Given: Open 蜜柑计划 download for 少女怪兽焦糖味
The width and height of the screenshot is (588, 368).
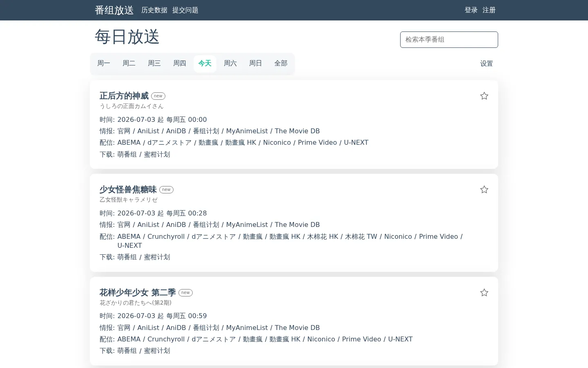Looking at the screenshot, I should coord(157,257).
